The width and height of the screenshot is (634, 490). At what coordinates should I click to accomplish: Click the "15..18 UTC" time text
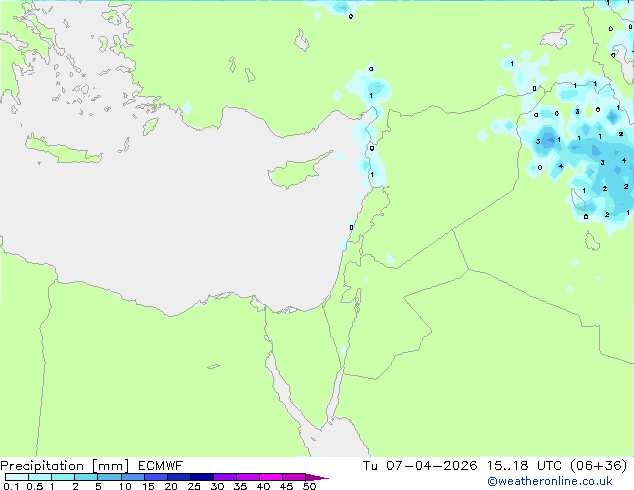pos(524,466)
